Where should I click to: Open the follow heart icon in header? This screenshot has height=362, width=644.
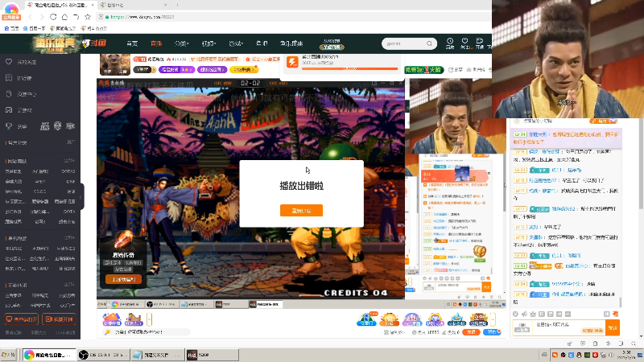click(464, 43)
